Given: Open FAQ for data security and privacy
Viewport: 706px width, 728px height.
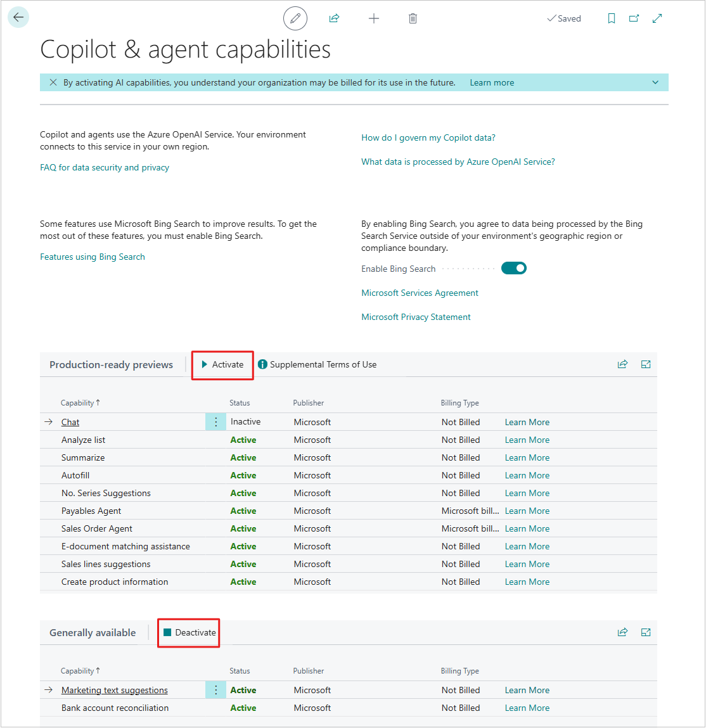Looking at the screenshot, I should click(104, 167).
